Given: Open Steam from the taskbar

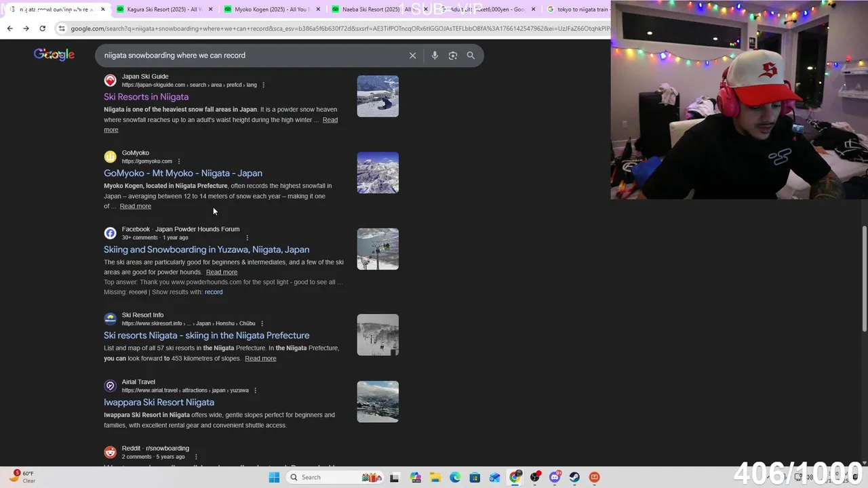Looking at the screenshot, I should click(574, 477).
